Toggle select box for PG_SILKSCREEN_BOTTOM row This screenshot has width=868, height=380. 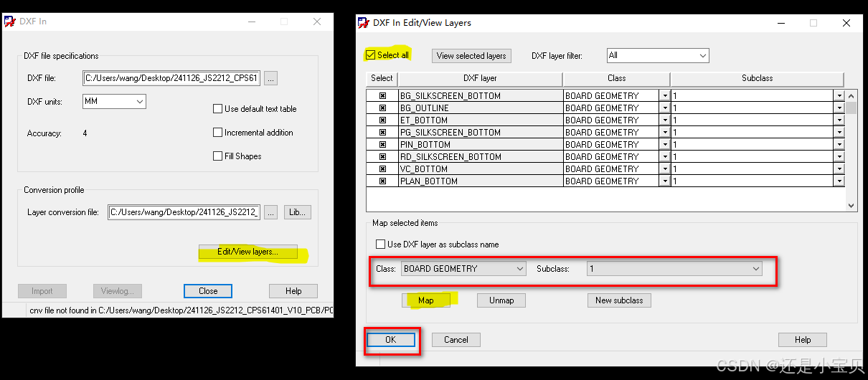click(x=382, y=133)
